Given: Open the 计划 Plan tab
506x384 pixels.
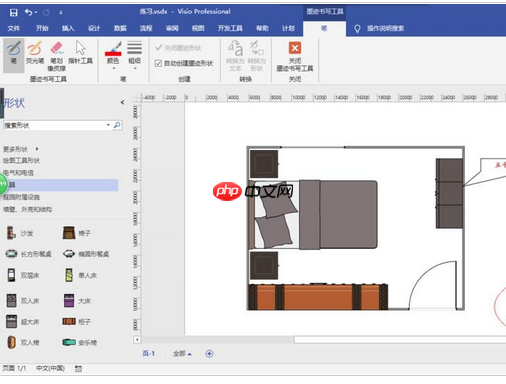Looking at the screenshot, I should 288,28.
